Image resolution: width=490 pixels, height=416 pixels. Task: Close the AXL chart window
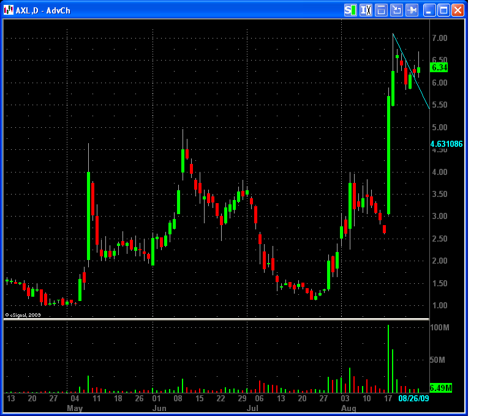[x=458, y=10]
